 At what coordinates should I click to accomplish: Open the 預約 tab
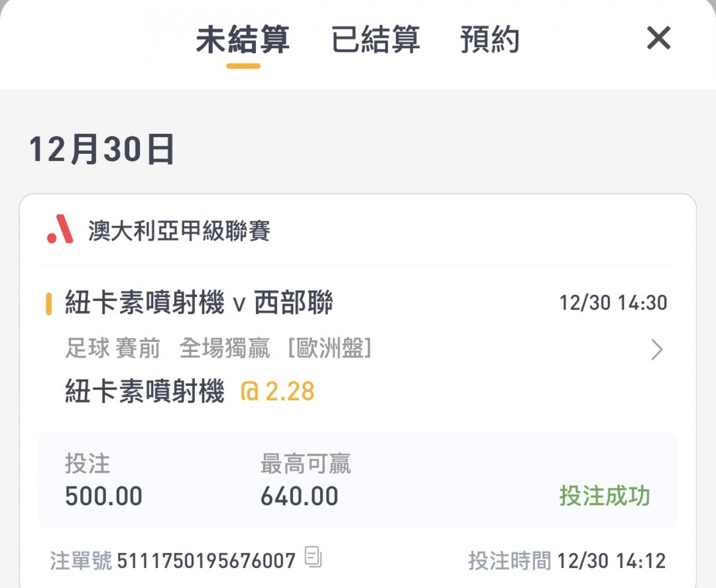489,40
